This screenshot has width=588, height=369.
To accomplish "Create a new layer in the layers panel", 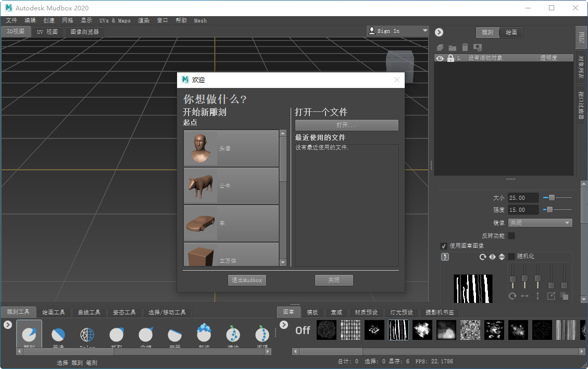I will (x=440, y=47).
